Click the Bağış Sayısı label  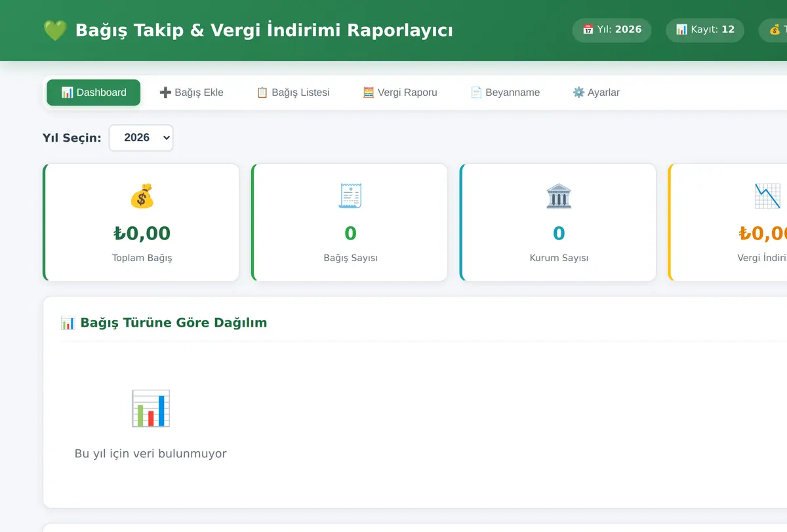tap(350, 258)
